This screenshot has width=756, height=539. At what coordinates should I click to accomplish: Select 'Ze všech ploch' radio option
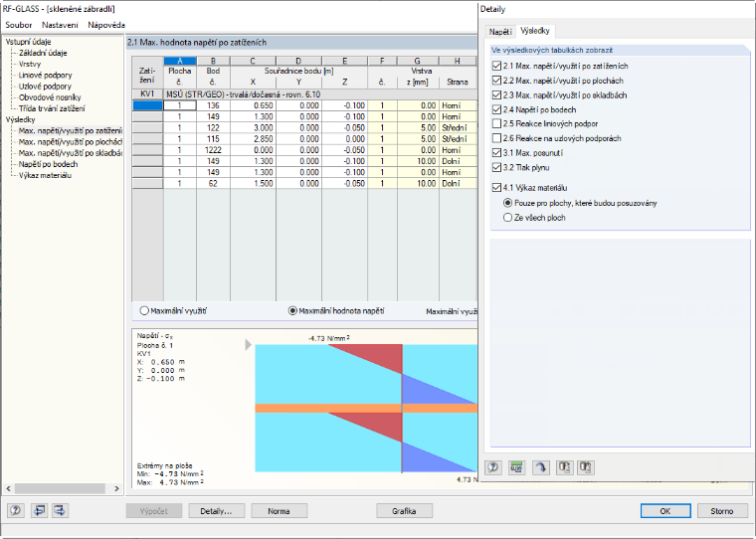pos(507,218)
